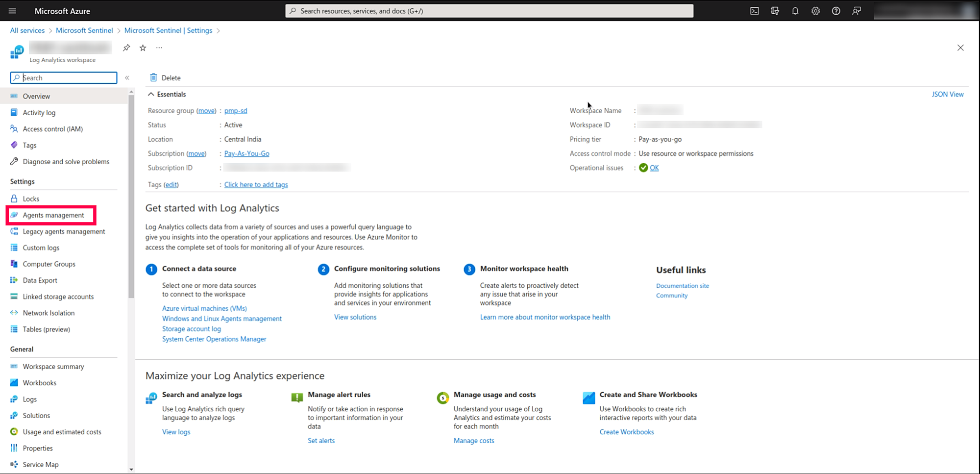Click the Data Export icon
The width and height of the screenshot is (980, 474).
coord(14,280)
